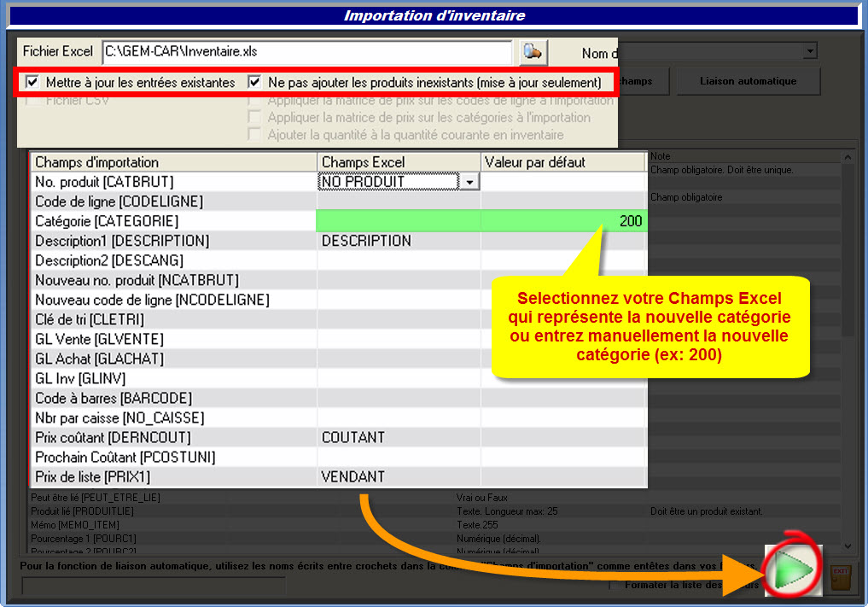The width and height of the screenshot is (868, 607).
Task: Select the 'No. produit [CATBRUT]' row
Action: coord(173,182)
